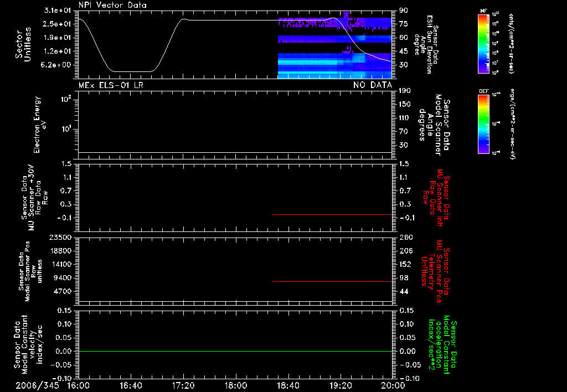Screen dimensions: 567x392
Task: Select the "MEx ELS-01 LR" panel title
Action: tap(111, 85)
